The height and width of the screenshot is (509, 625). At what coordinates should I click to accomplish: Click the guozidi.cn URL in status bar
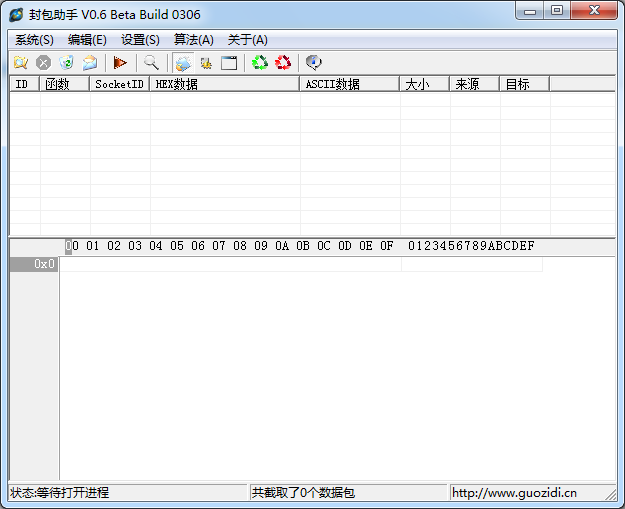(x=514, y=493)
